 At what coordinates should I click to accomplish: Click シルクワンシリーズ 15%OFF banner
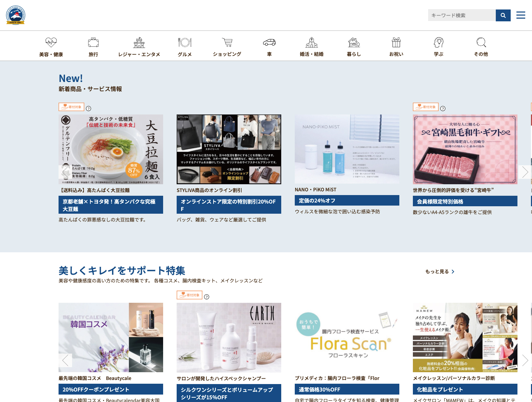(x=229, y=393)
